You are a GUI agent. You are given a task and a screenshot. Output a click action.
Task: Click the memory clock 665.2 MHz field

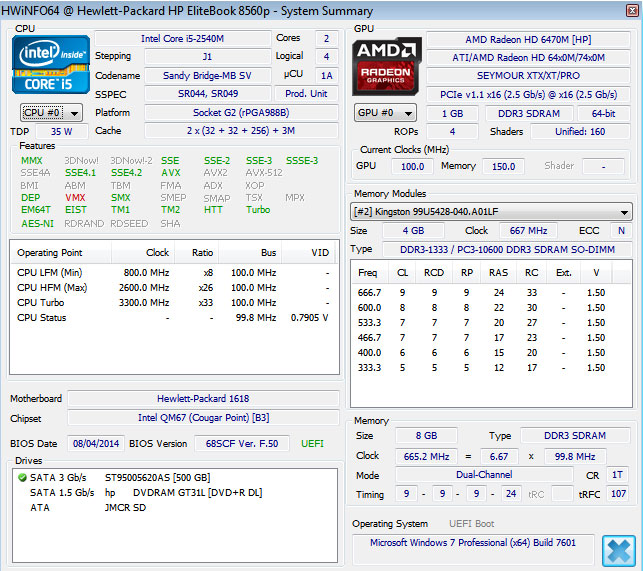click(x=426, y=456)
